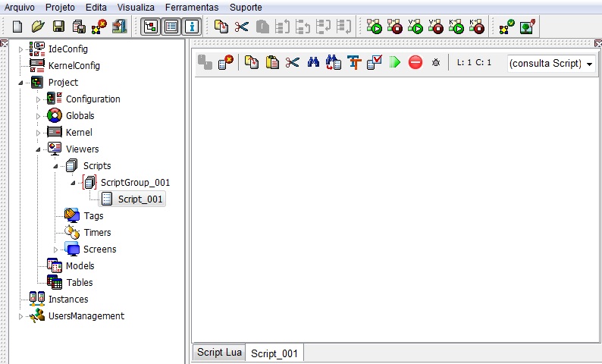Click the exit door icon
Image resolution: width=602 pixels, height=364 pixels.
120,27
